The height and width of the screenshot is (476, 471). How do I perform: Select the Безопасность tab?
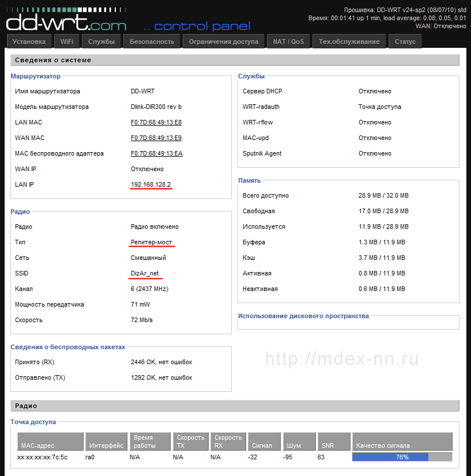pyautogui.click(x=152, y=41)
